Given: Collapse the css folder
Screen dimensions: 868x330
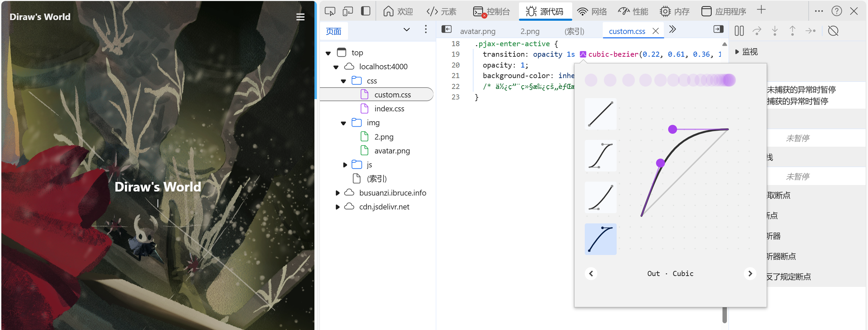Looking at the screenshot, I should pos(343,81).
